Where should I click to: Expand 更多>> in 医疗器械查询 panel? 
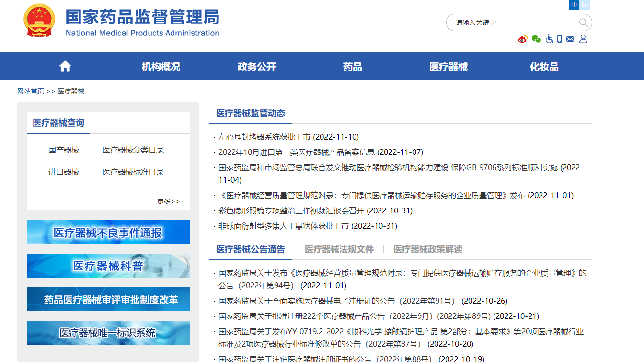(168, 201)
